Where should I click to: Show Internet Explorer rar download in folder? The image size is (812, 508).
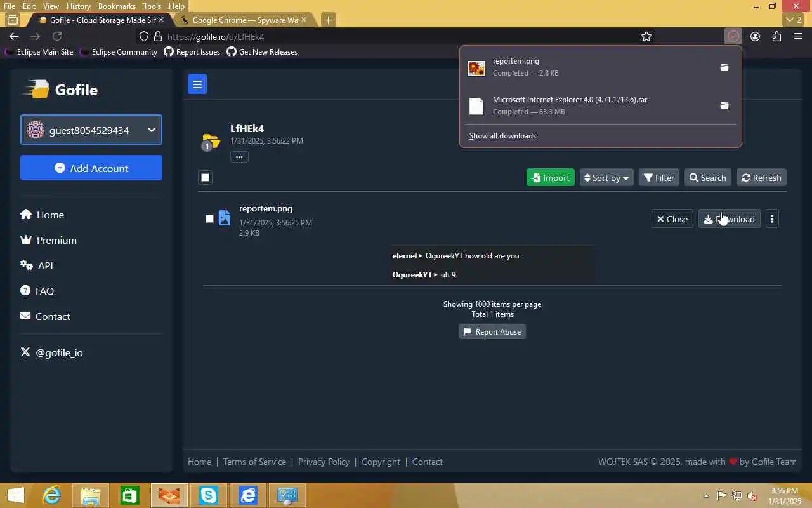[724, 105]
